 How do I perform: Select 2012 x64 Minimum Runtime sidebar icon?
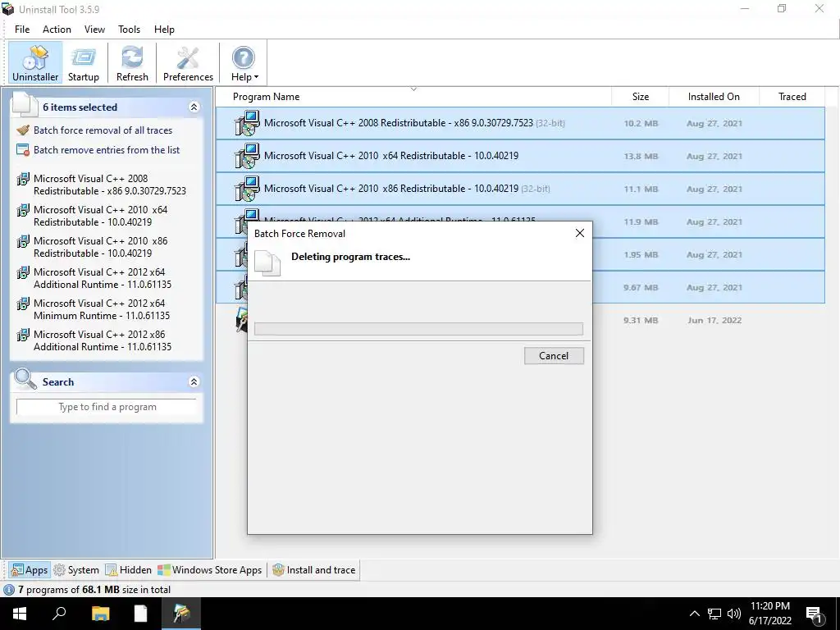coord(23,304)
